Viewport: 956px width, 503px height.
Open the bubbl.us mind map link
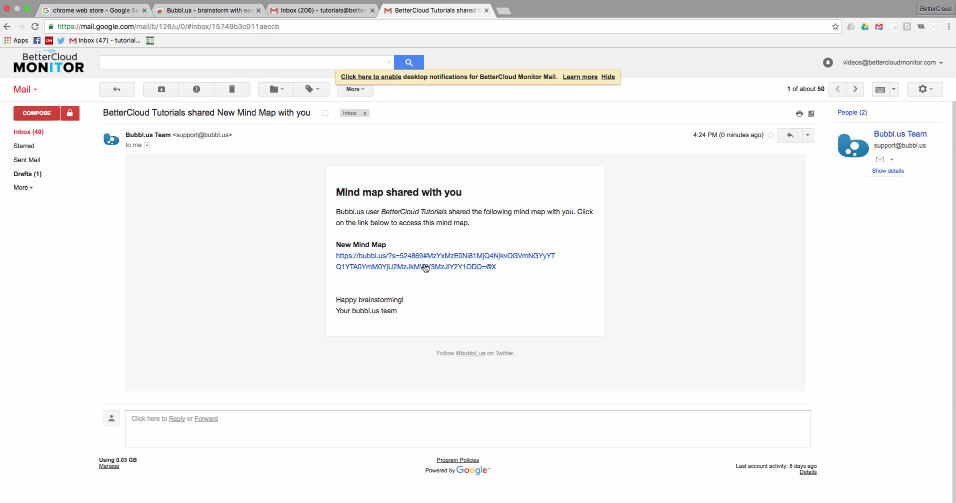445,261
